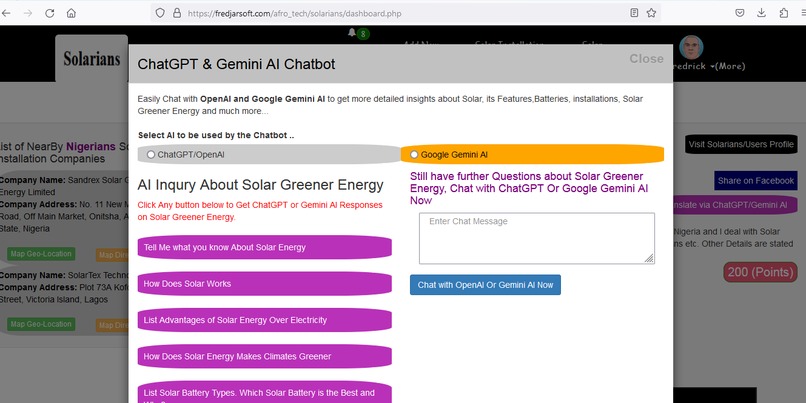Click the dialog title ChatGPT & Gemini AI Chatbot

point(236,64)
